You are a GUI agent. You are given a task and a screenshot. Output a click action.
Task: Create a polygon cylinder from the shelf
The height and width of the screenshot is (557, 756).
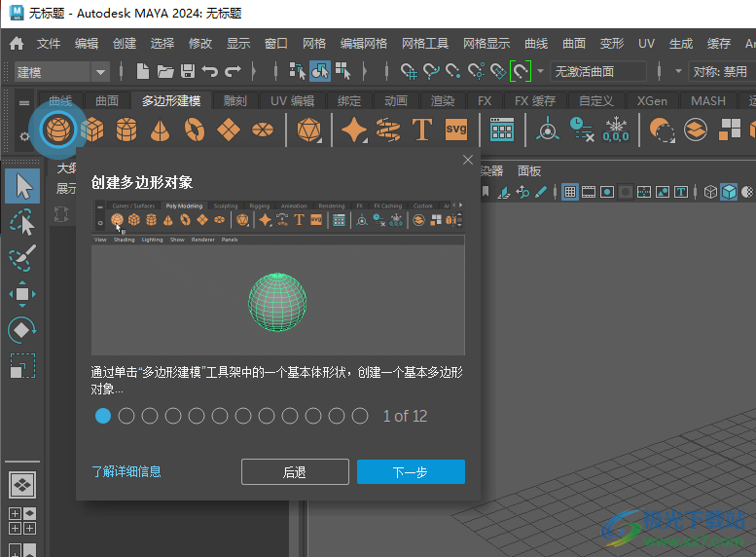pos(126,130)
